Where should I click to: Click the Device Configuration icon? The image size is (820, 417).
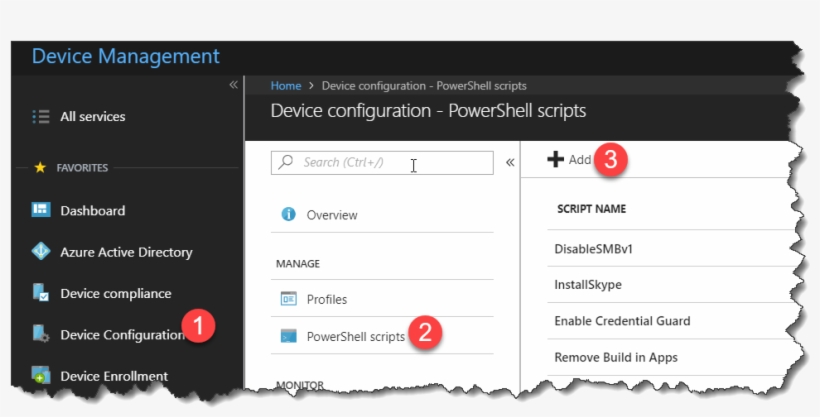41,334
